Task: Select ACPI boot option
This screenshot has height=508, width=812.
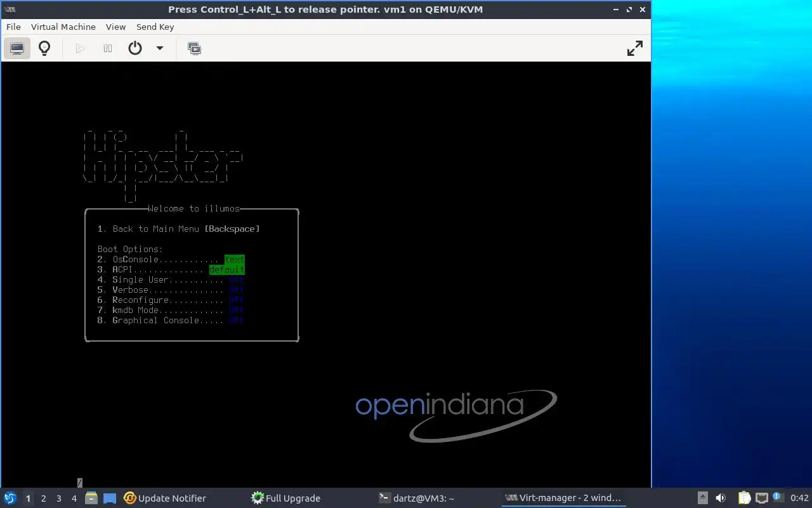Action: (x=171, y=269)
